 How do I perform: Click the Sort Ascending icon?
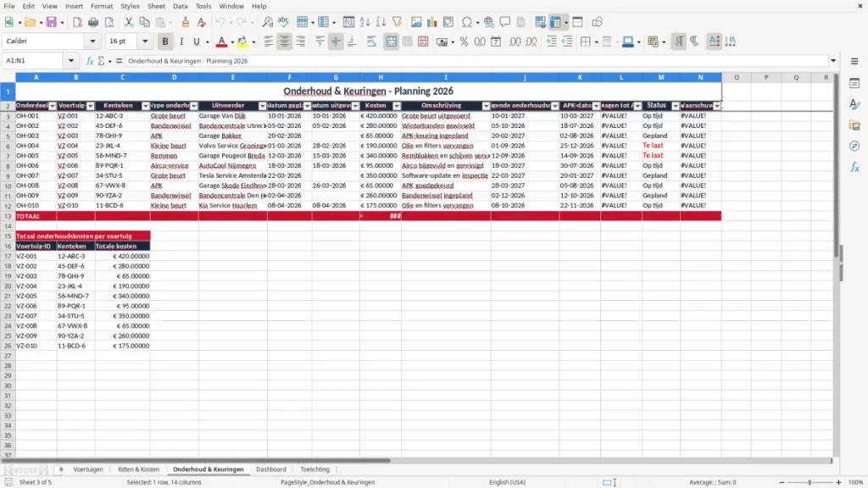(364, 22)
